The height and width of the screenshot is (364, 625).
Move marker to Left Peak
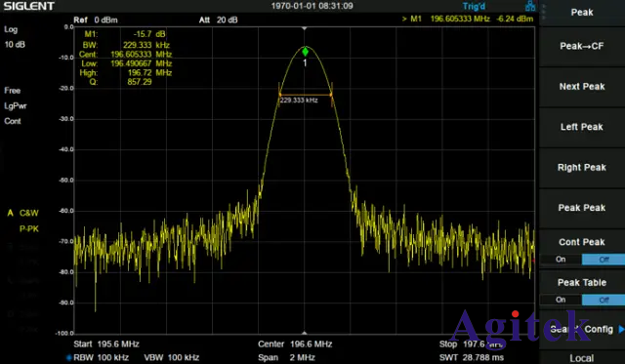(x=582, y=127)
